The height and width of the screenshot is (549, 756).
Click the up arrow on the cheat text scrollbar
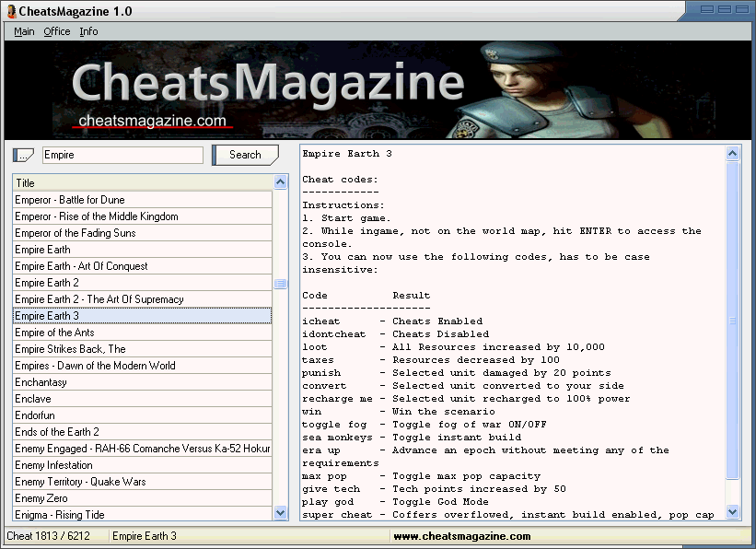click(x=732, y=152)
